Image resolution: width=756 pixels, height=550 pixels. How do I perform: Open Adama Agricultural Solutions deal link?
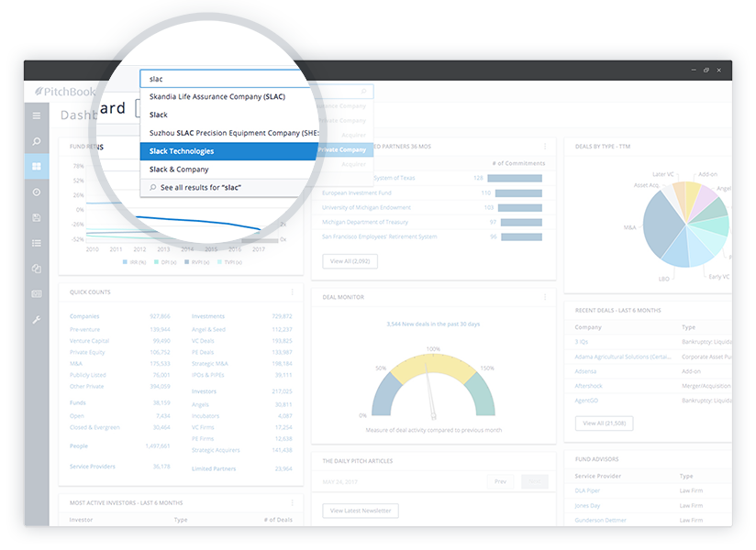click(x=622, y=357)
